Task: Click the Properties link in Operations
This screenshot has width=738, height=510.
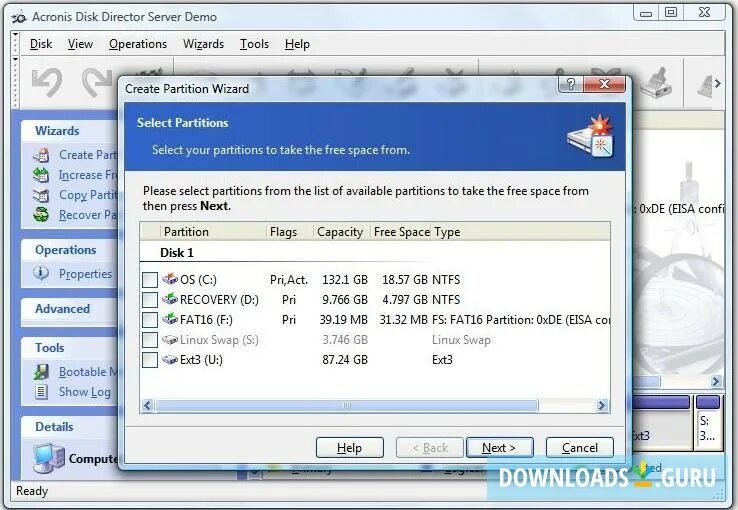Action: point(85,273)
